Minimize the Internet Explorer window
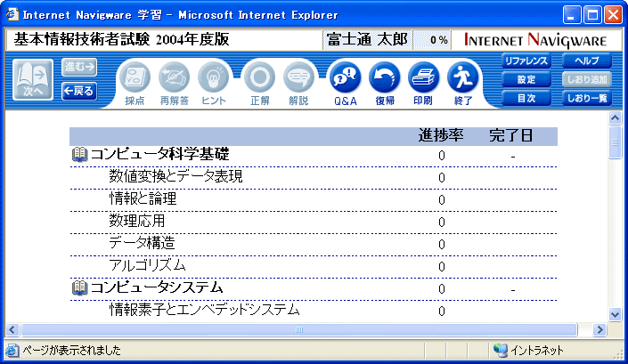Screen dimensions: 628x364 point(572,15)
